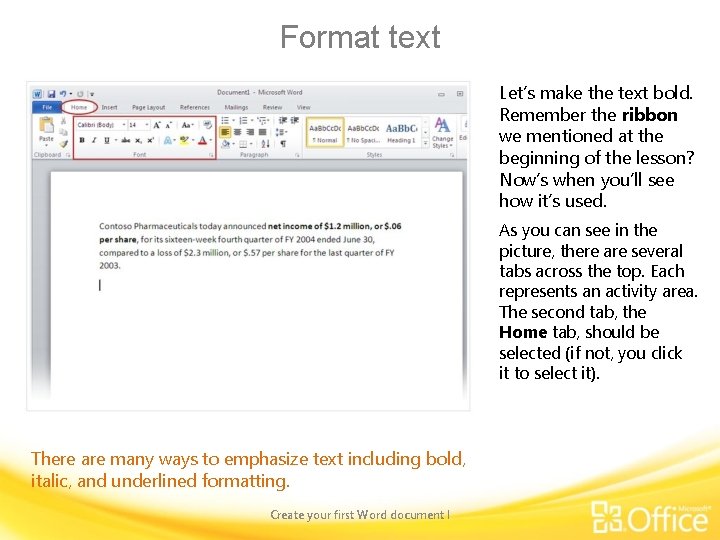
Task: Click the Paste clipboard icon
Action: pyautogui.click(x=46, y=125)
